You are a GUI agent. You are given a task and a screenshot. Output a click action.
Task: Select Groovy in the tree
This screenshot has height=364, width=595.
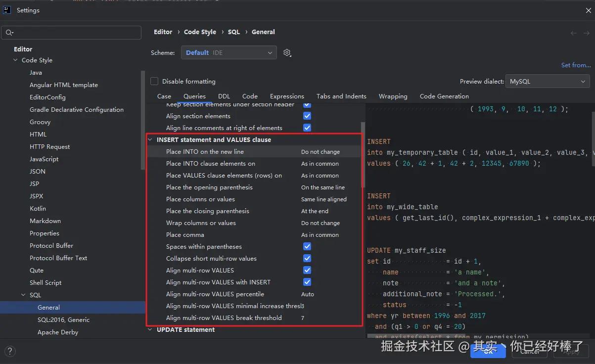(x=40, y=122)
